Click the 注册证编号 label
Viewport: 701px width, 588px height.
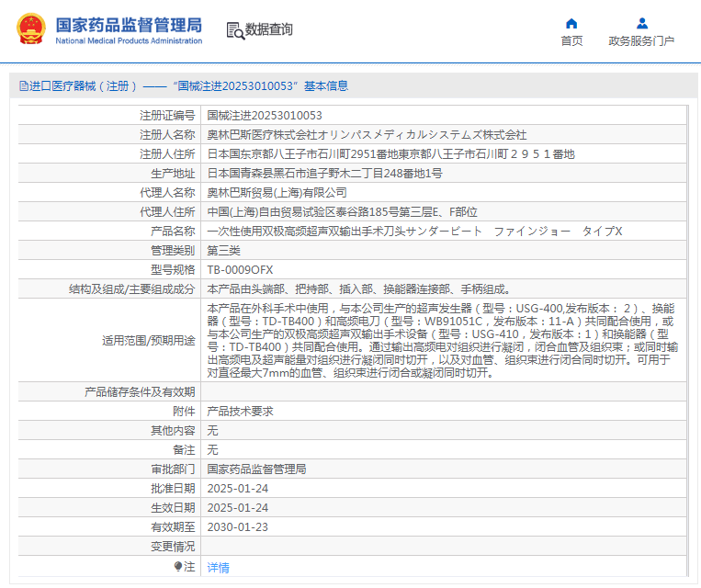[167, 116]
